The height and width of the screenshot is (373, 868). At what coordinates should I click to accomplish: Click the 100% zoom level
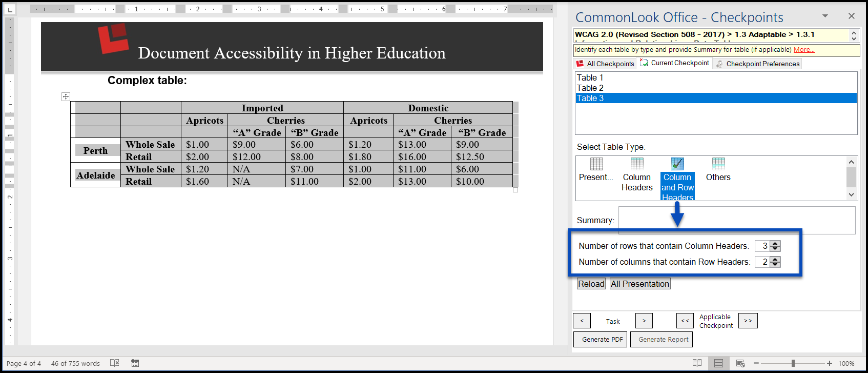coord(846,363)
